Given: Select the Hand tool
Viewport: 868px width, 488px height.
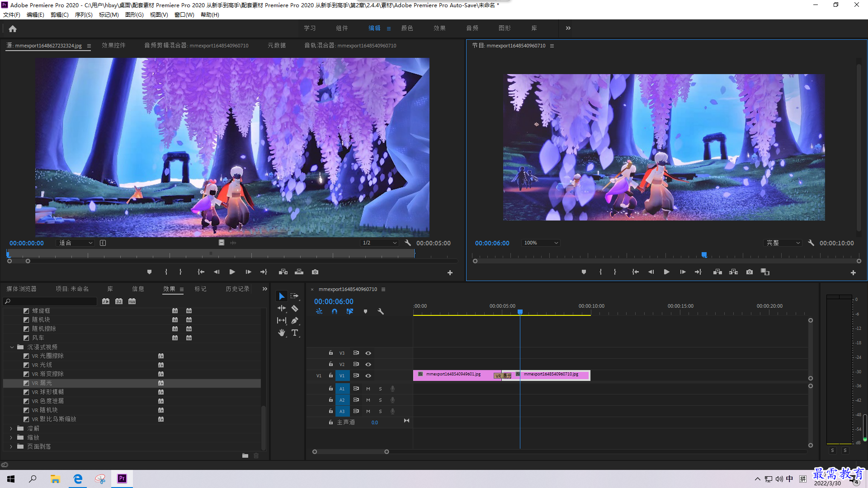Looking at the screenshot, I should click(x=282, y=333).
